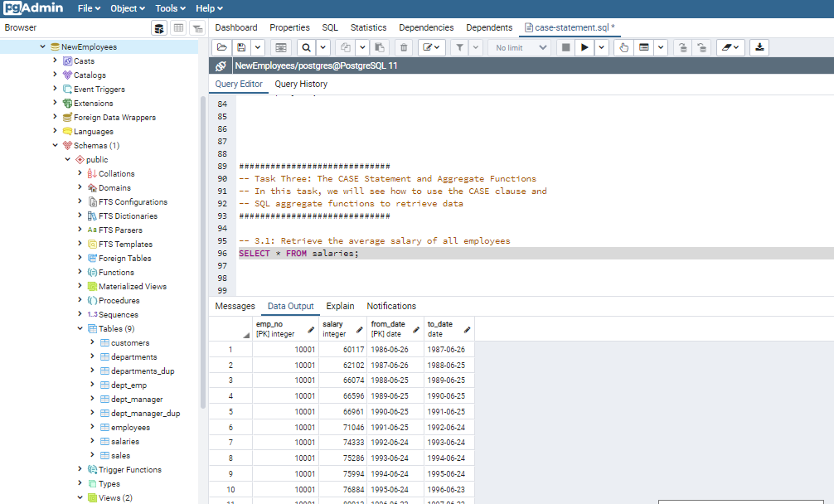This screenshot has width=834, height=504.
Task: Open the Messages tab
Action: tap(235, 306)
